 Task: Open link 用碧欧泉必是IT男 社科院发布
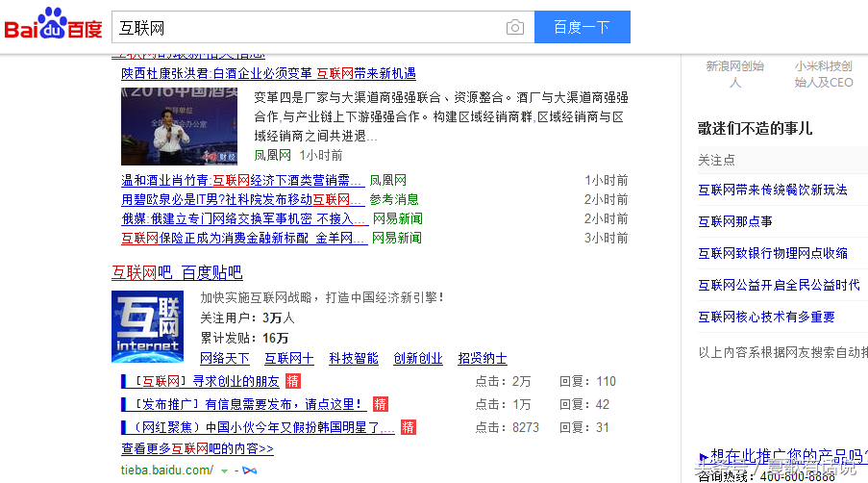click(x=242, y=199)
